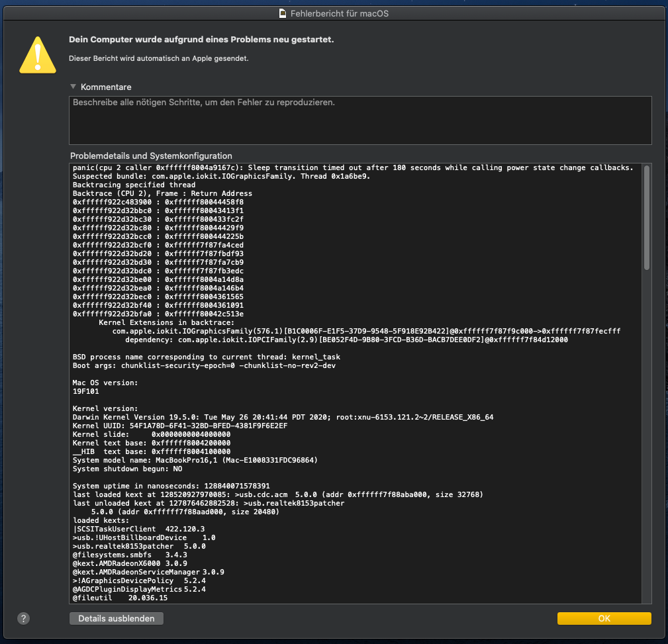Image resolution: width=668 pixels, height=644 pixels.
Task: Click the 'System shutdown begun: NO' line
Action: tap(127, 469)
